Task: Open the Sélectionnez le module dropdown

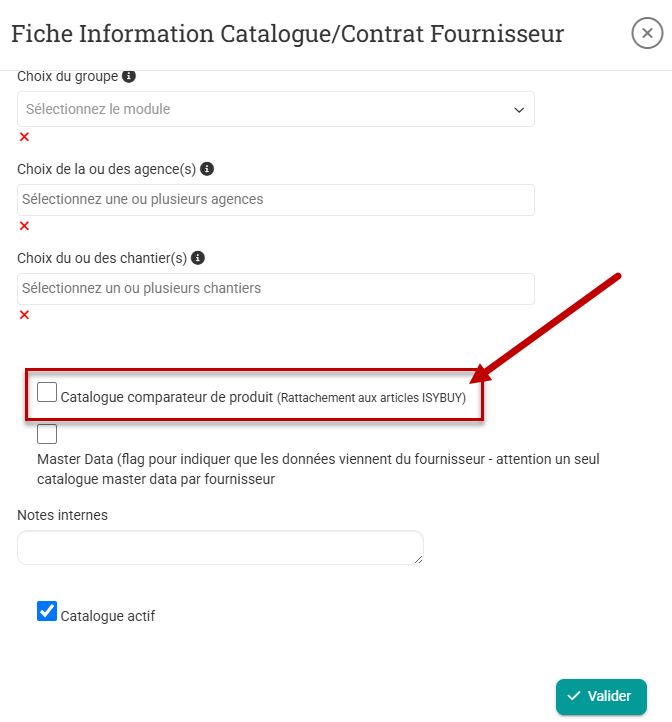Action: [275, 109]
